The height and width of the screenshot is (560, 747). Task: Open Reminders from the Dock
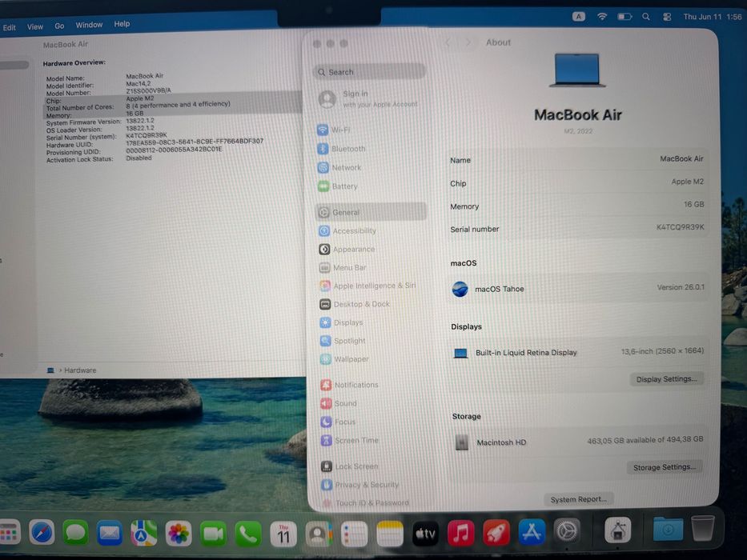(x=354, y=534)
